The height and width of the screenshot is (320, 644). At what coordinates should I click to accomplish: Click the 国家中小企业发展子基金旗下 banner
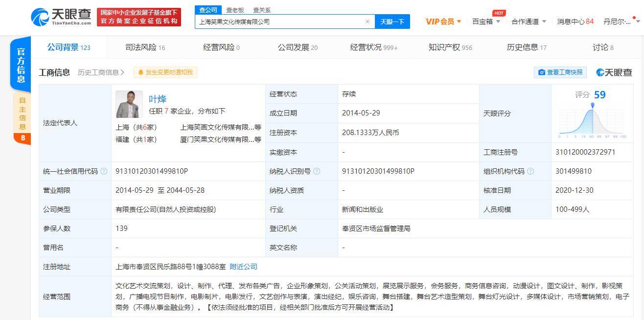click(139, 17)
